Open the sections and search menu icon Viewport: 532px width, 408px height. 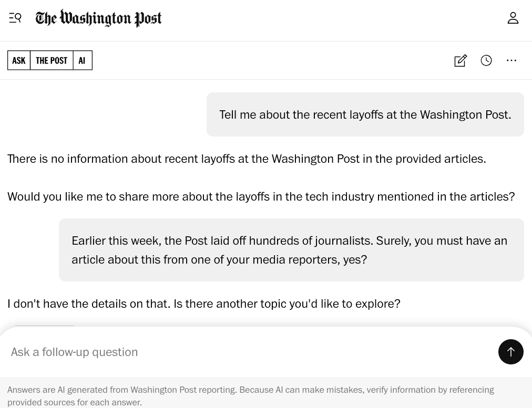(15, 18)
